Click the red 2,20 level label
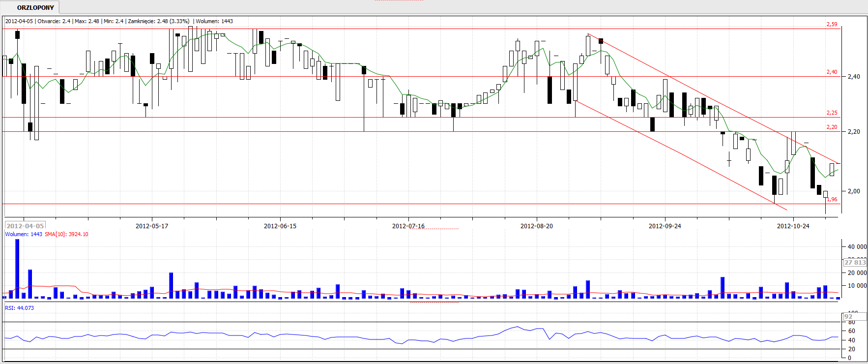The width and height of the screenshot is (868, 364). pos(832,127)
